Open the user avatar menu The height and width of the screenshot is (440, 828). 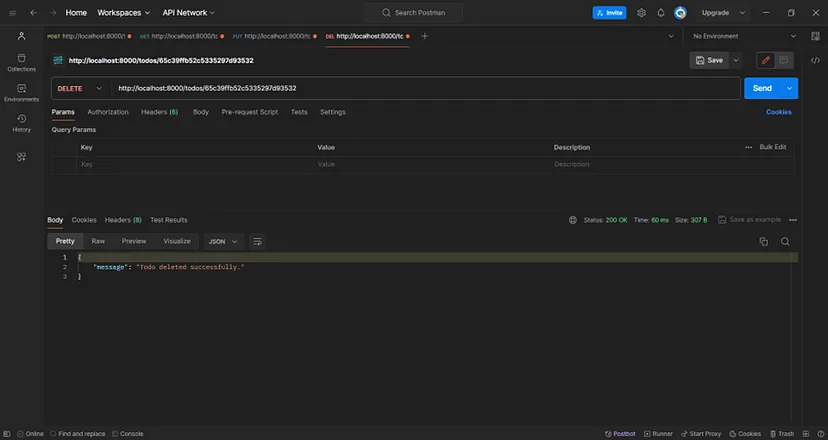680,13
